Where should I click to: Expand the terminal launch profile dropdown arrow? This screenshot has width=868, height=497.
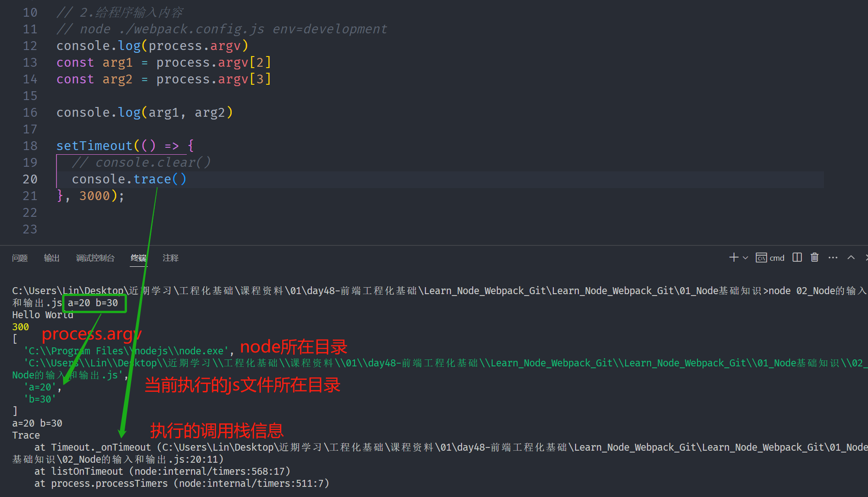(746, 258)
